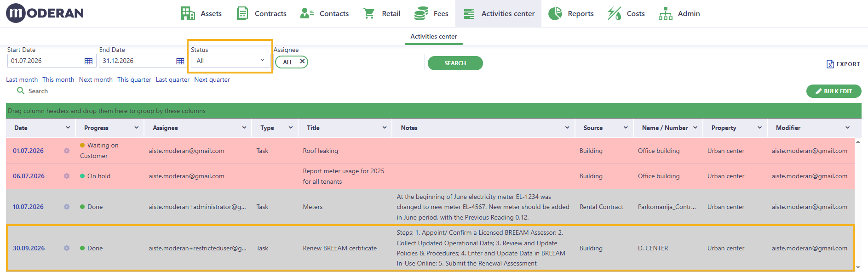
Task: Expand Progress column filter menu
Action: point(137,128)
